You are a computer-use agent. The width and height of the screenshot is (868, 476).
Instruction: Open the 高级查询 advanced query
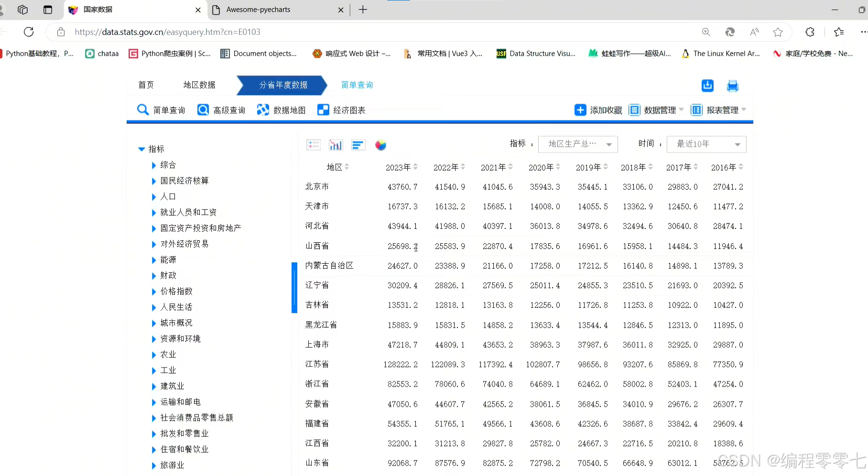point(221,109)
